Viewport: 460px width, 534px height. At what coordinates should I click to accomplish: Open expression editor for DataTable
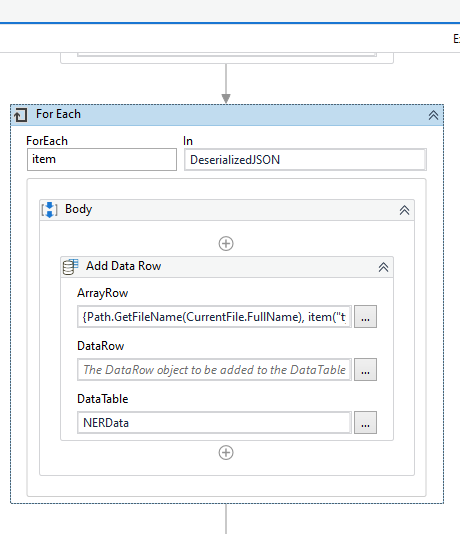tap(365, 423)
